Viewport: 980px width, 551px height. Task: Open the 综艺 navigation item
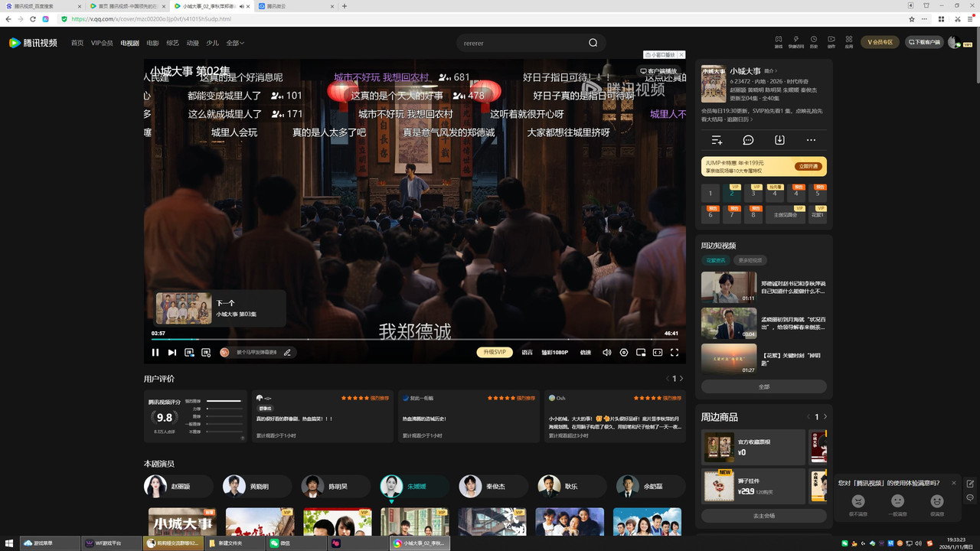[173, 43]
